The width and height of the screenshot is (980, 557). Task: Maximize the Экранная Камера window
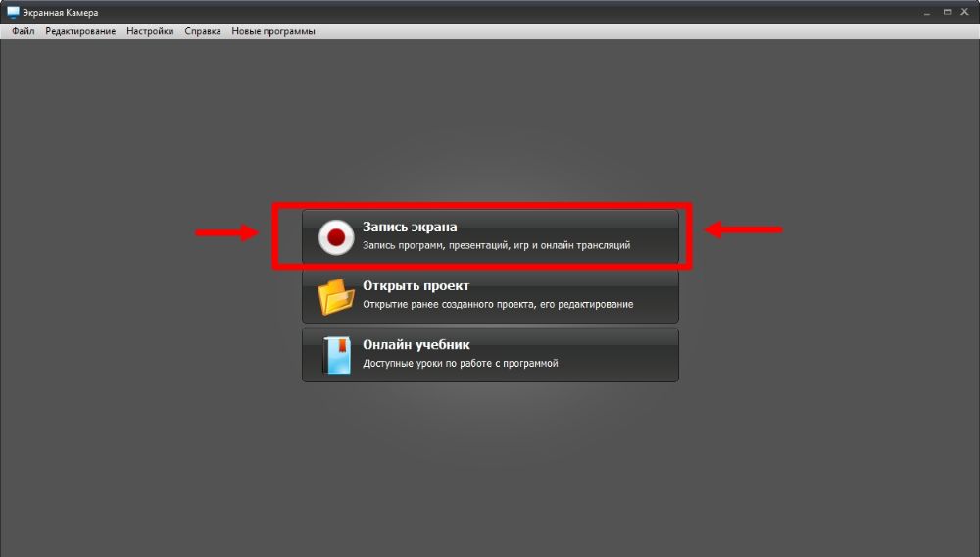pos(947,12)
